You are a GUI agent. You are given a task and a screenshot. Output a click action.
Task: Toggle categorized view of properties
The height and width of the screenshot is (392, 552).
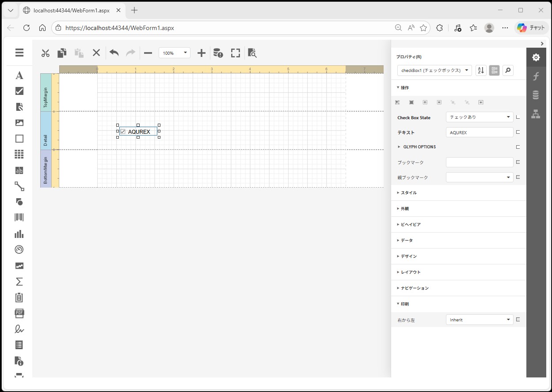pyautogui.click(x=495, y=70)
